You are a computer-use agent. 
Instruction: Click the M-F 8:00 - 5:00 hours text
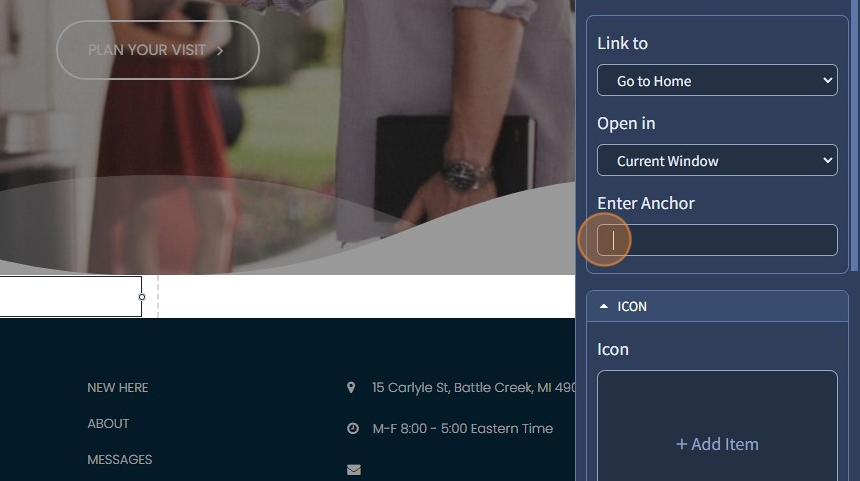tap(462, 428)
